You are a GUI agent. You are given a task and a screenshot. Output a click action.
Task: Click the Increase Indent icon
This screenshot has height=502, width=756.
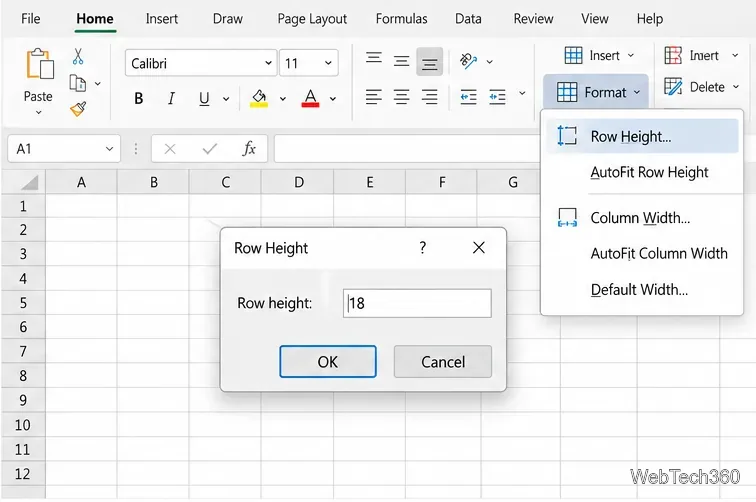pyautogui.click(x=497, y=97)
